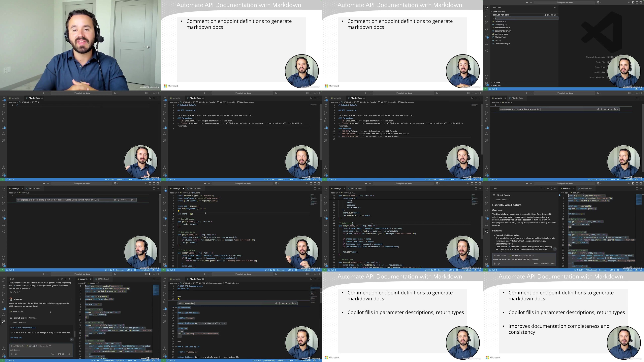Screen dimensions: 644x362
Task: Click New Chat plus in UserInfoForm chat frame
Action: tap(548, 189)
